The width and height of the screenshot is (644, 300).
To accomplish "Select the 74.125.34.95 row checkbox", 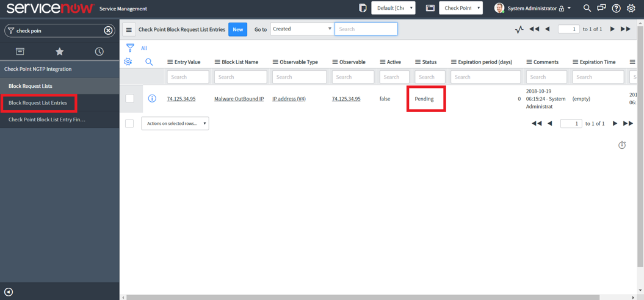I will click(130, 99).
